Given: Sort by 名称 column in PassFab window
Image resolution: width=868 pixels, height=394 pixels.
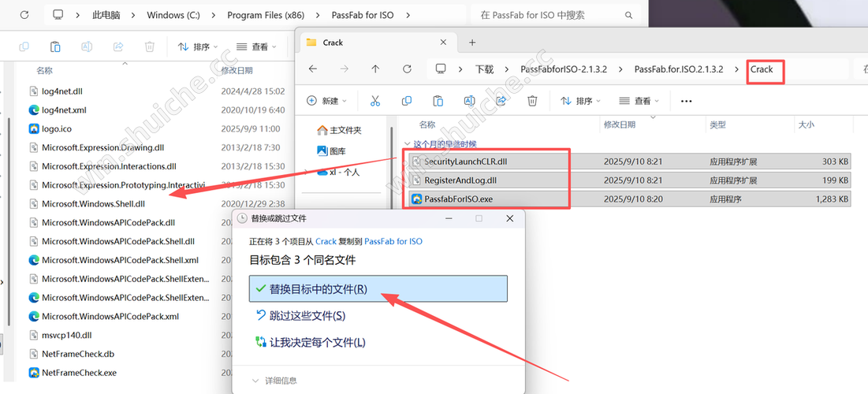Looking at the screenshot, I should click(45, 71).
